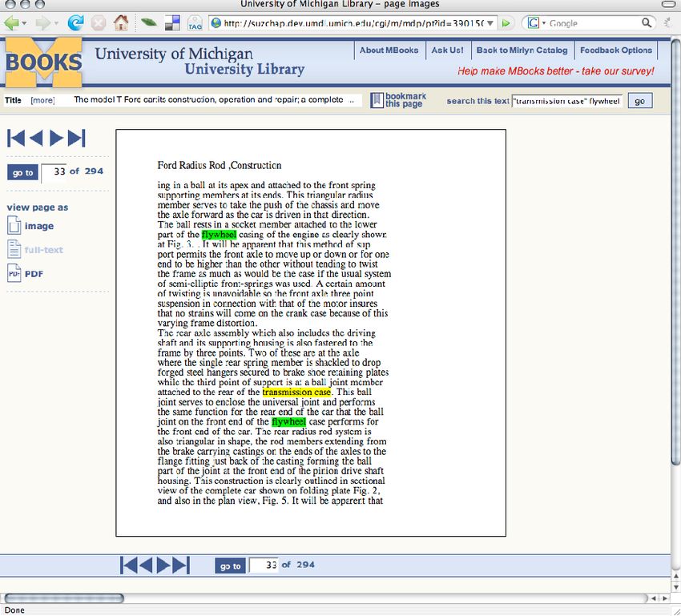
Task: Open the search engine chooser dropdown
Action: (543, 22)
